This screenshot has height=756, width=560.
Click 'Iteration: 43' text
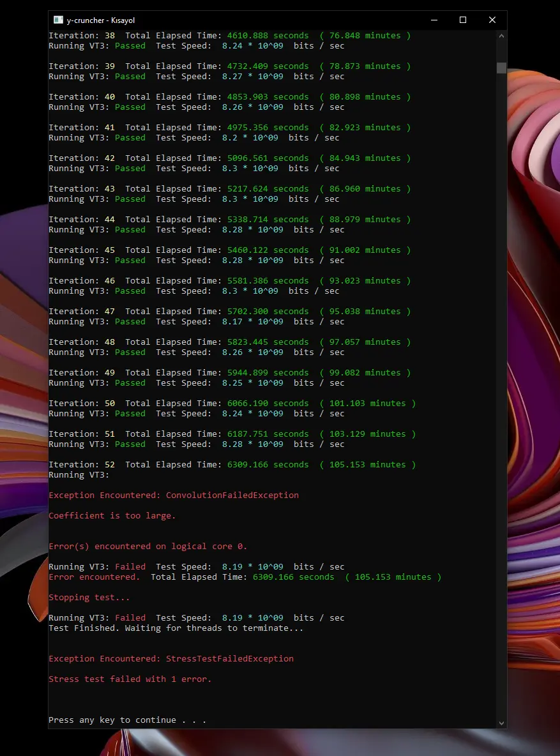[x=82, y=189]
